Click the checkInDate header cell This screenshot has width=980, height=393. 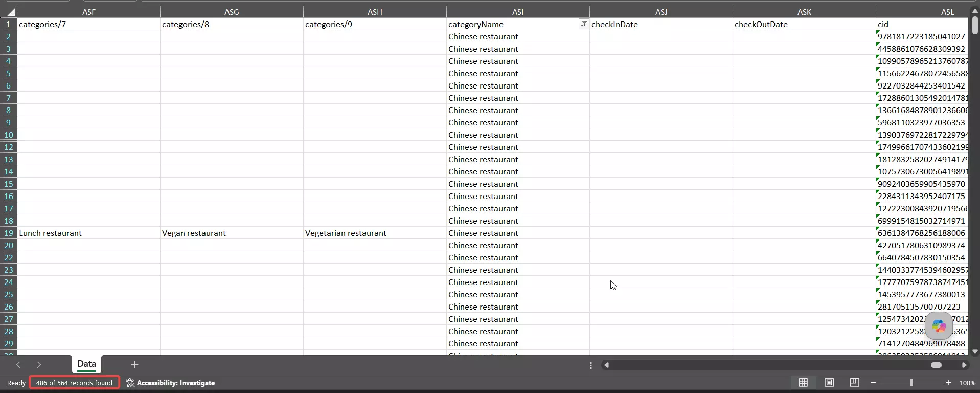point(661,24)
